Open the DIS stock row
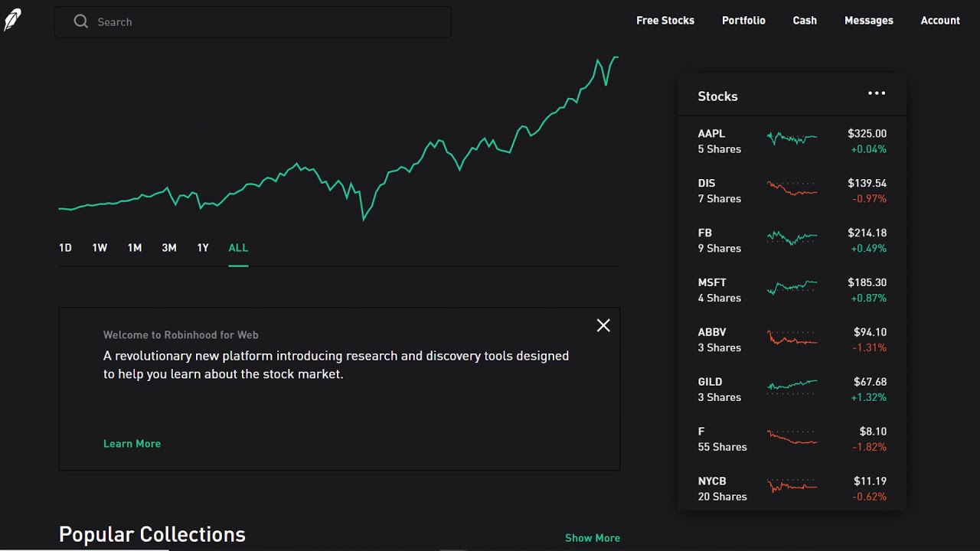The image size is (980, 551). [792, 191]
